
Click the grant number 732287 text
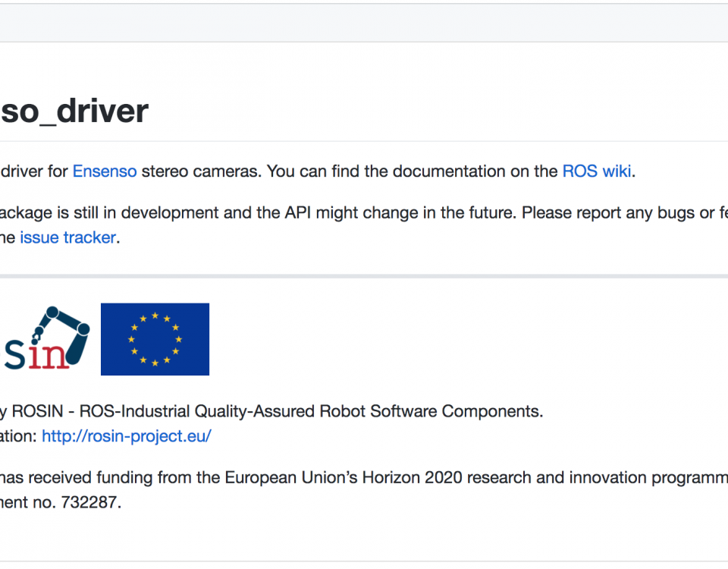tap(91, 502)
